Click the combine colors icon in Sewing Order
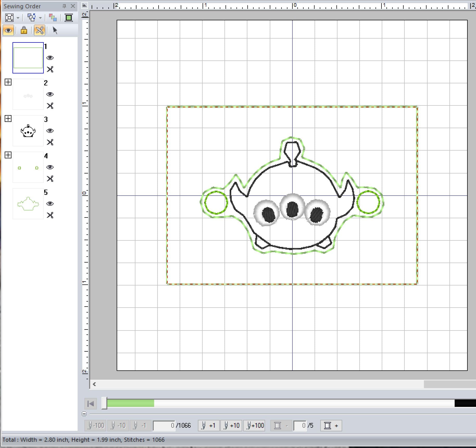This screenshot has height=448, width=476. (x=53, y=18)
